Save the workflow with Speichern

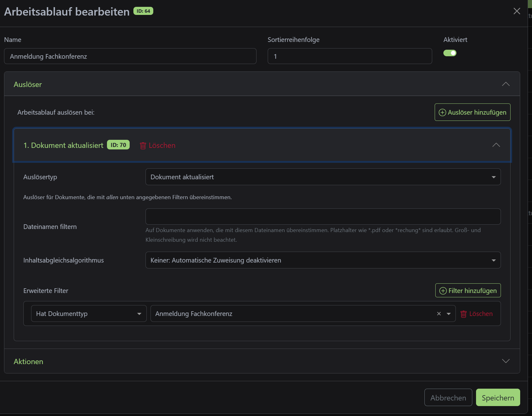pos(497,398)
